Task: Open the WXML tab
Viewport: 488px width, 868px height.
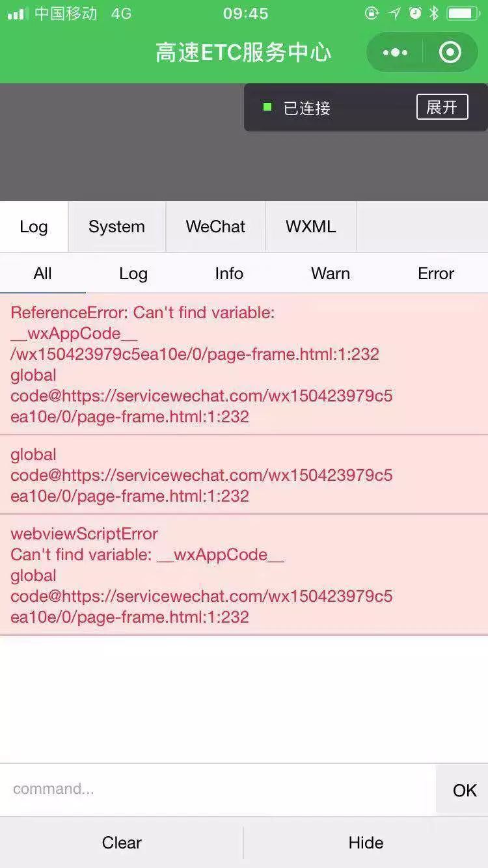Action: click(x=310, y=226)
